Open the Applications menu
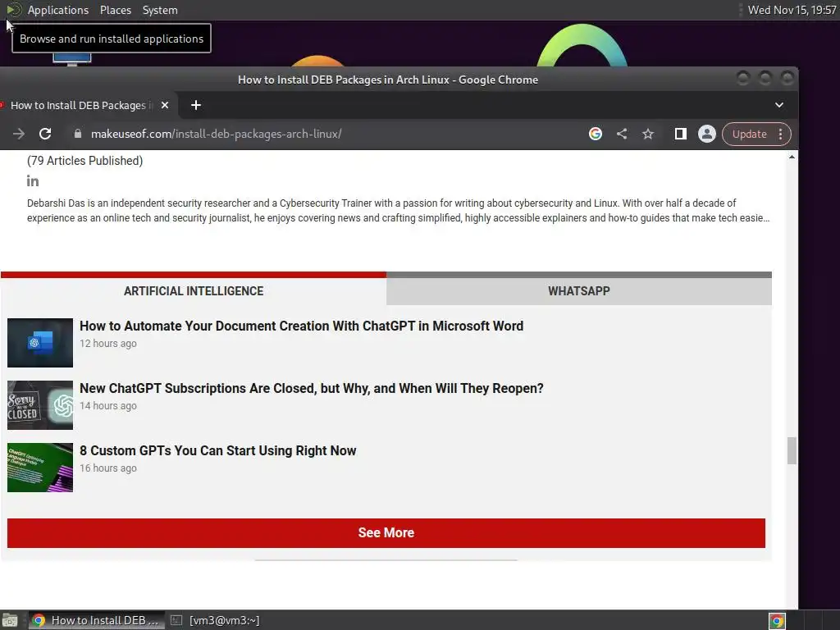840x630 pixels. pos(58,10)
